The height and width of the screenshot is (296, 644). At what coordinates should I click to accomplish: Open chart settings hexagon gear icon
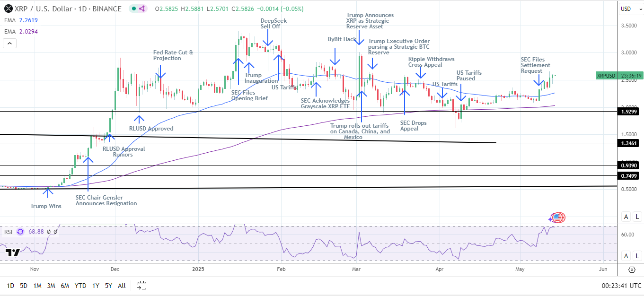pos(632,270)
